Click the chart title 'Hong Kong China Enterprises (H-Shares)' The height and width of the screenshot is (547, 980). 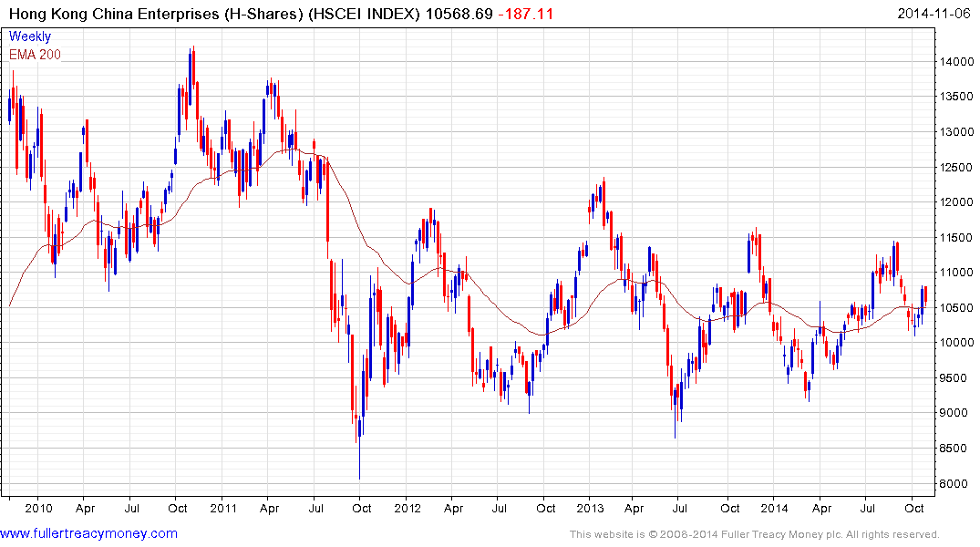click(156, 14)
